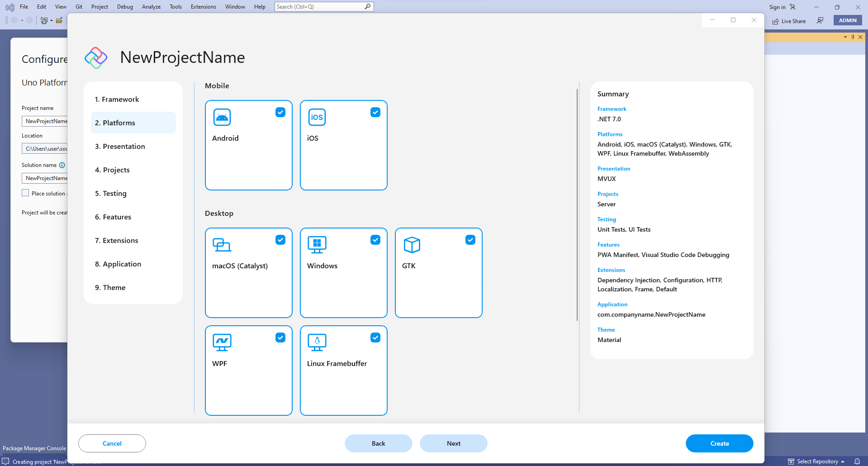Toggle the Linux Framebuffer checkbox
The image size is (868, 466).
click(375, 338)
